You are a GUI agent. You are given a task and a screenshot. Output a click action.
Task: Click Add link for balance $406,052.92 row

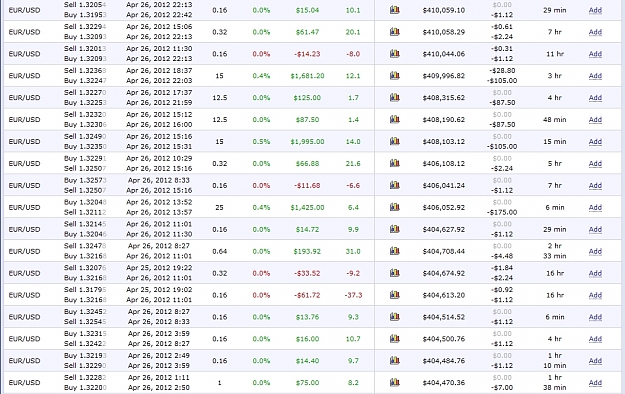[595, 207]
